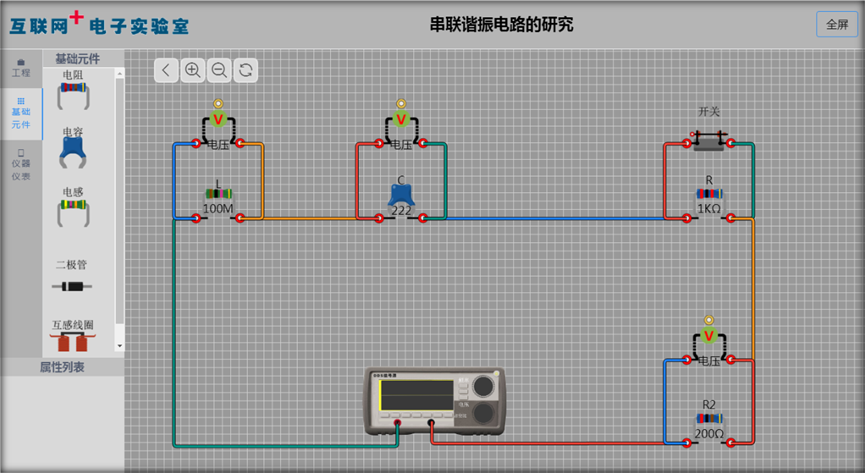Zoom out of the circuit canvas
The image size is (865, 473).
pos(219,69)
